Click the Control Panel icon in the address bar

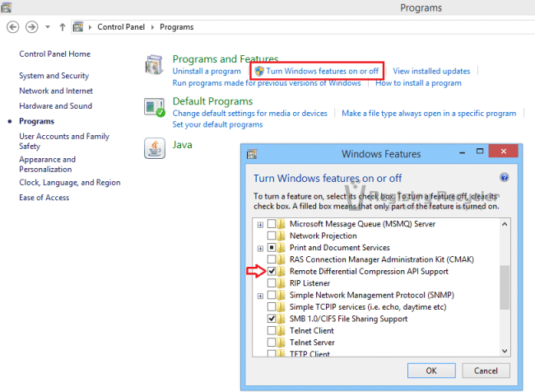point(78,27)
